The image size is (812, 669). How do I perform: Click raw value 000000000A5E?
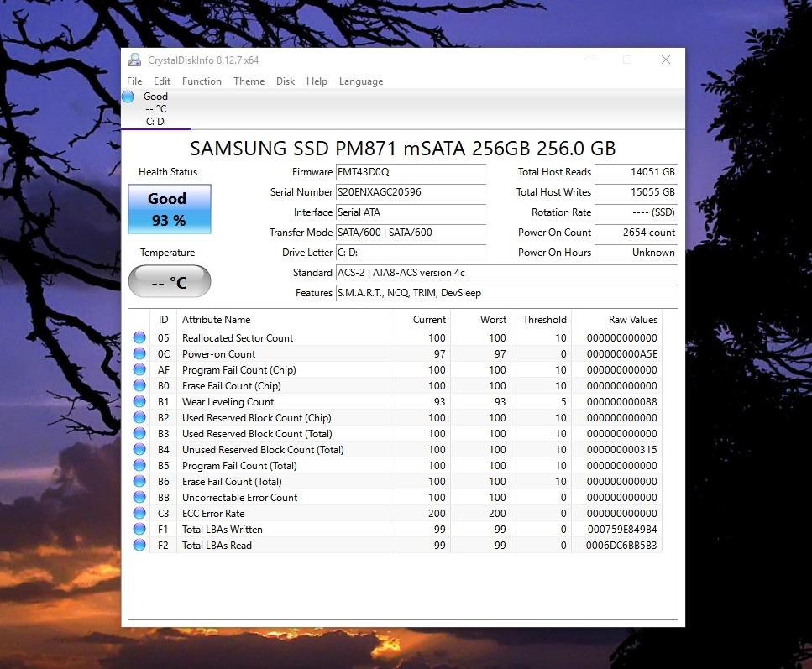[x=621, y=354]
